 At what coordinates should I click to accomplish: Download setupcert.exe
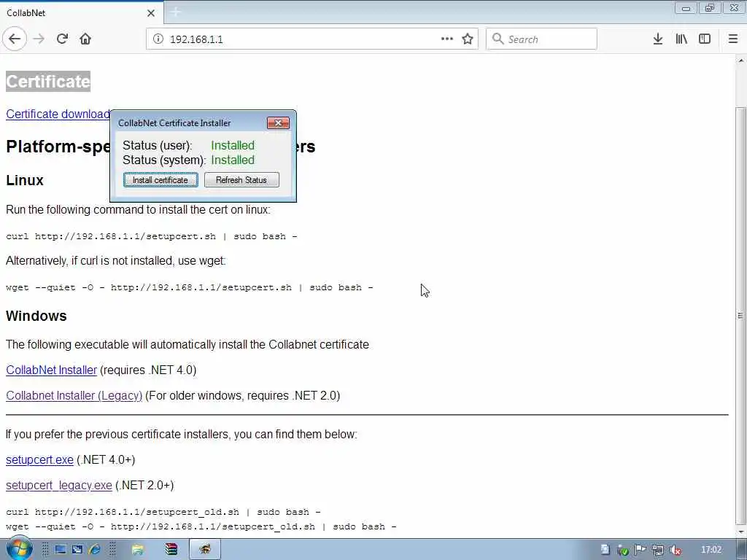[39, 459]
